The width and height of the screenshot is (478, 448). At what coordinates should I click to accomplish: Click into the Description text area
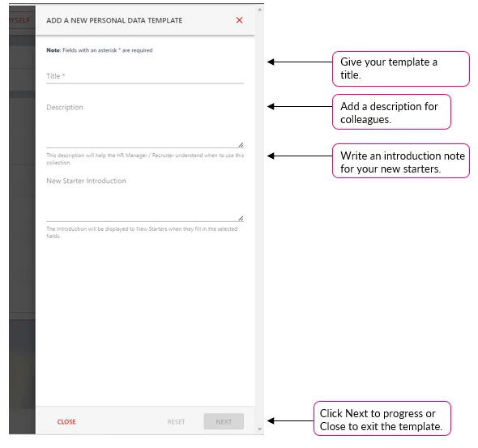145,125
